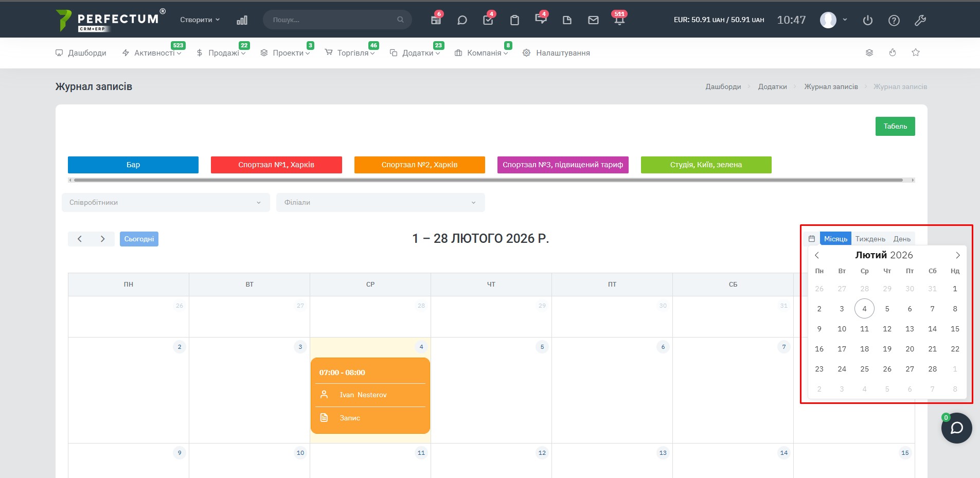980x478 pixels.
Task: Click the clipboard icon in top bar
Action: pyautogui.click(x=514, y=20)
